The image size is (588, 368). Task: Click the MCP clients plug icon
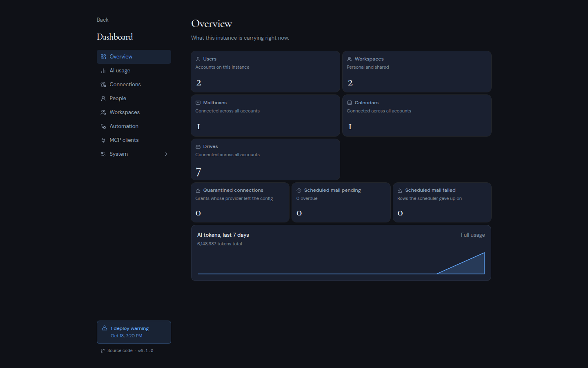[x=103, y=140]
